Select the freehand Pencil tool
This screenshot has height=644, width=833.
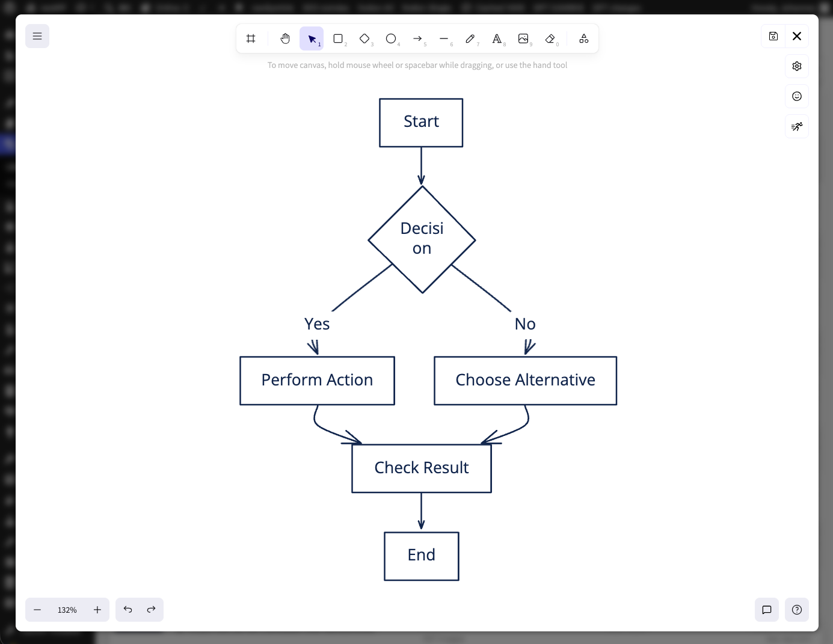coord(470,38)
